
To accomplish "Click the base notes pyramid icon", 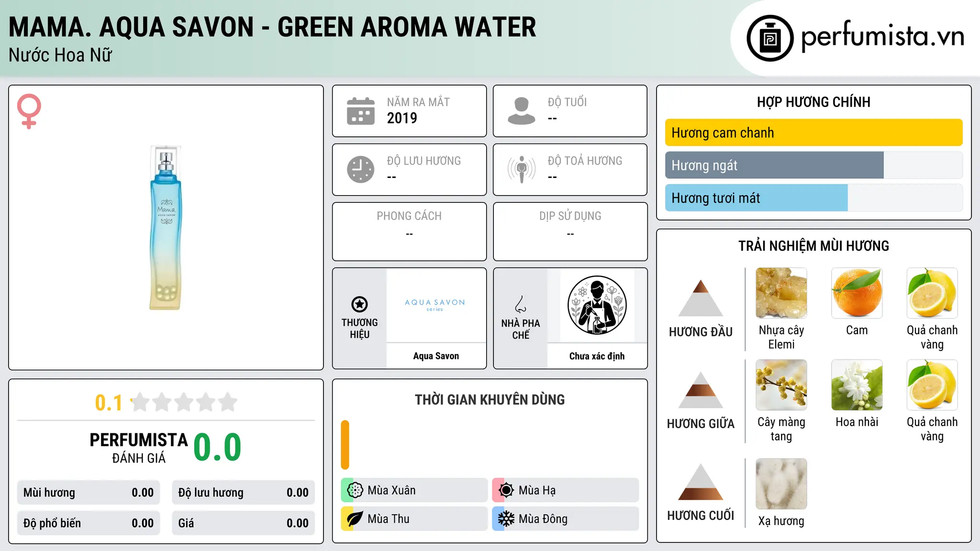I will tap(701, 482).
